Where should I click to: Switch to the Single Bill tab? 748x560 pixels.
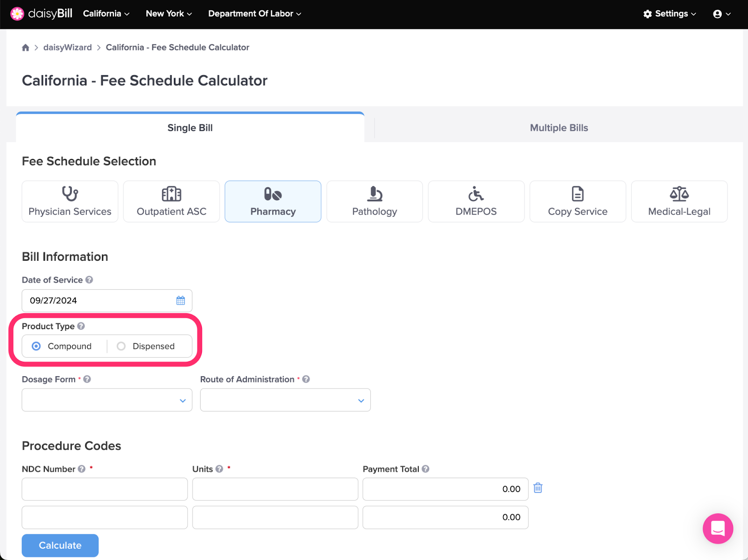(190, 128)
